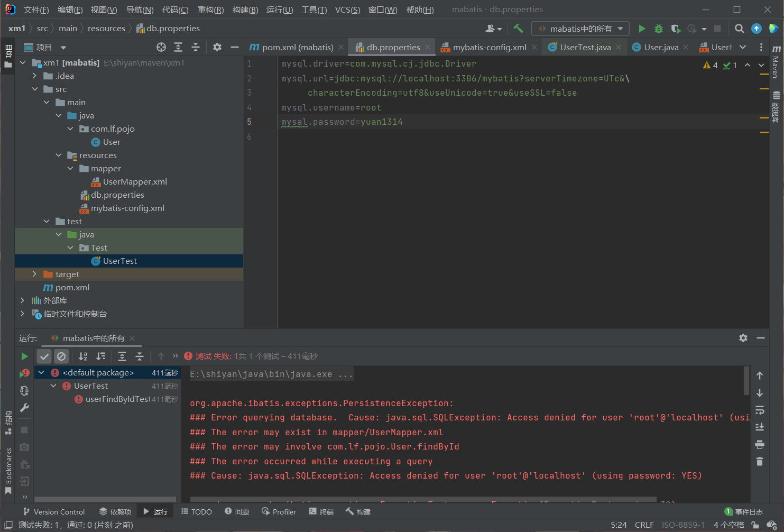Open Search Everywhere magnifier icon

(x=740, y=29)
